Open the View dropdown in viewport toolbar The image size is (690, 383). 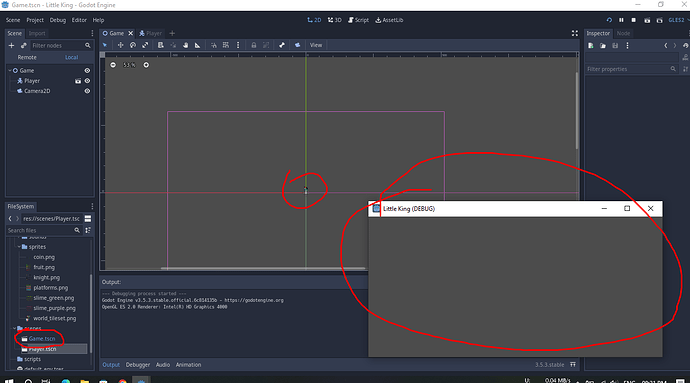316,45
